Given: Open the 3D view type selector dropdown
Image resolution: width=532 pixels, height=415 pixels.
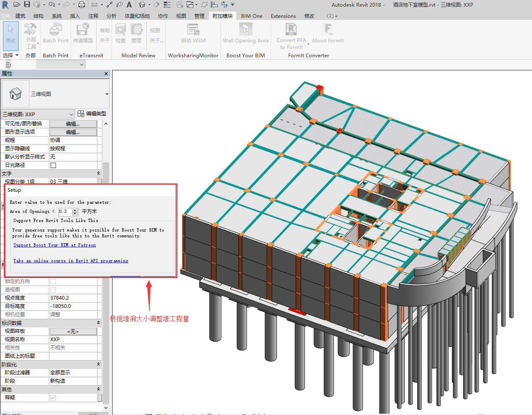Looking at the screenshot, I should tap(107, 94).
